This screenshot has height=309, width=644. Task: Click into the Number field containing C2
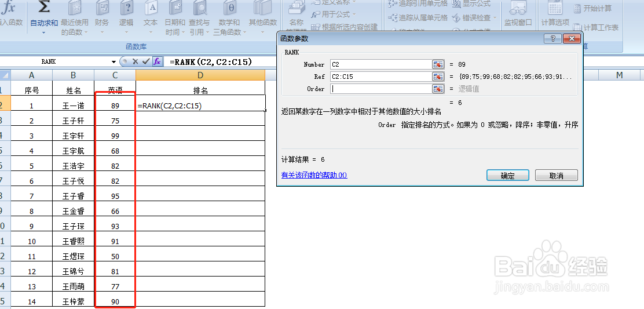coord(381,64)
